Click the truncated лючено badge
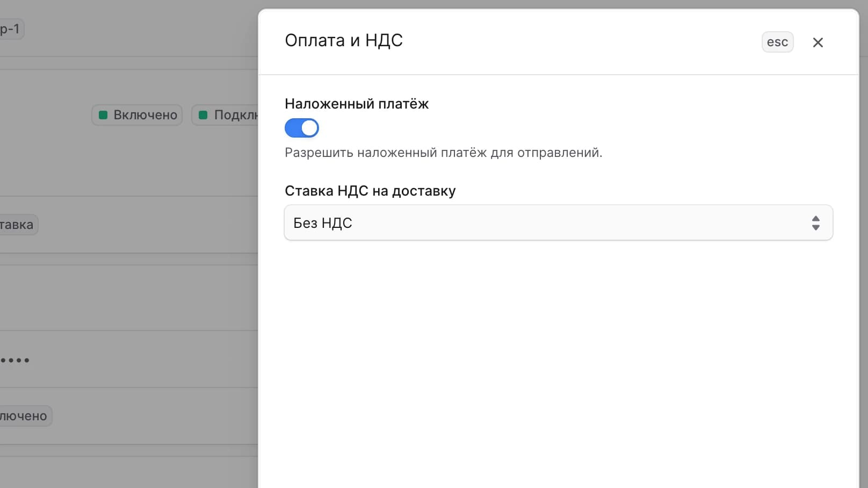 point(25,416)
